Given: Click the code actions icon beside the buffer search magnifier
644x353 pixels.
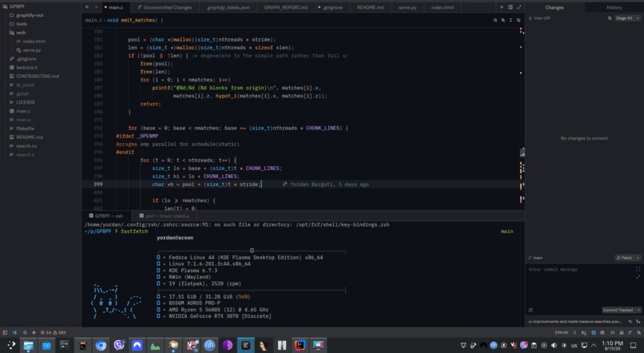Looking at the screenshot, I should coord(503,20).
